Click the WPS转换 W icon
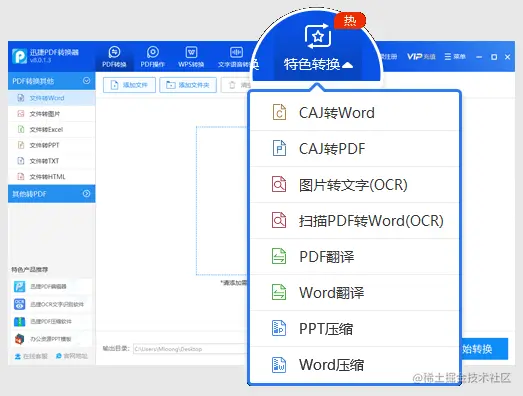 click(x=191, y=52)
